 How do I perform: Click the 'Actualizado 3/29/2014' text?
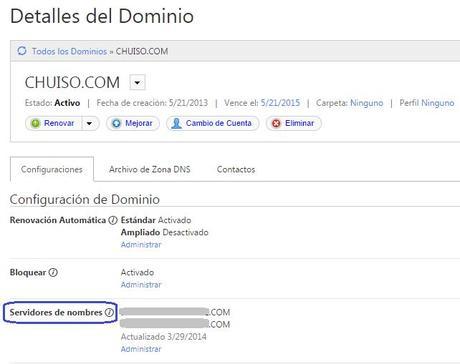pos(164,337)
